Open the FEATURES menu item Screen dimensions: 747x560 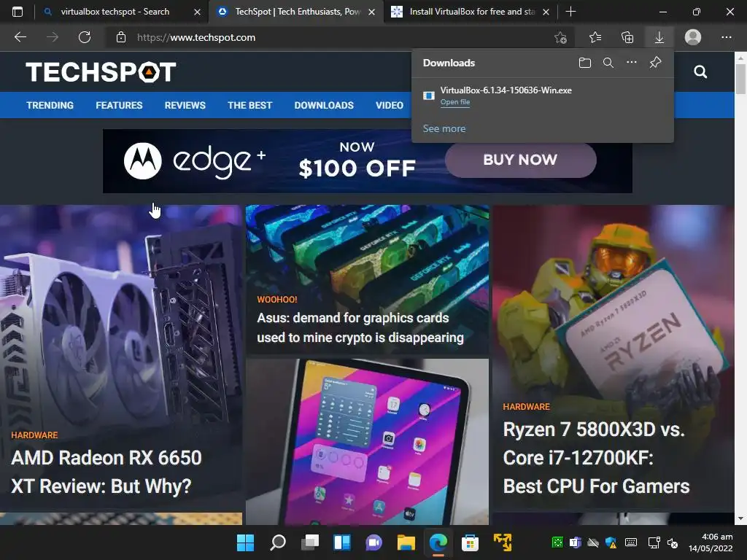coord(119,105)
